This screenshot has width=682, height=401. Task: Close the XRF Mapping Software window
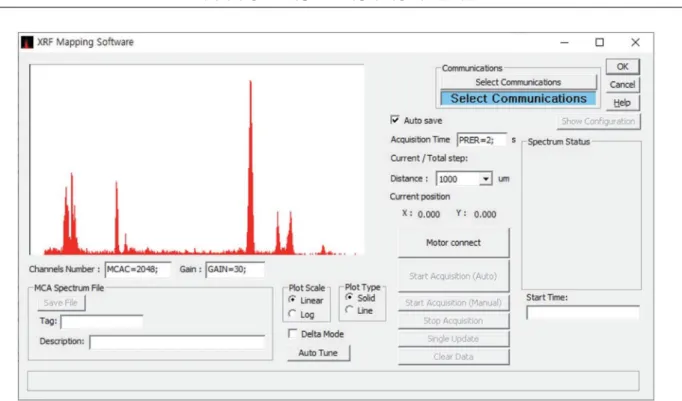635,42
